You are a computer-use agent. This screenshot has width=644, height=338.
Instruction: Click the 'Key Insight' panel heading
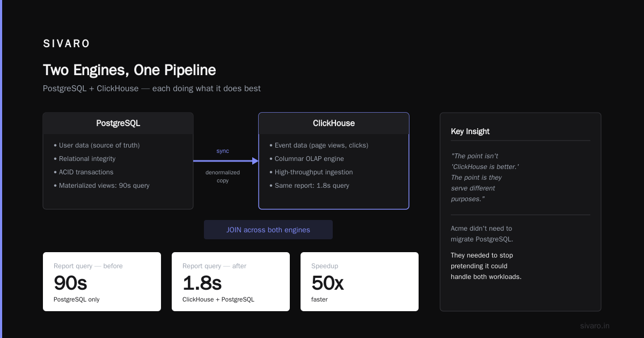pos(470,131)
